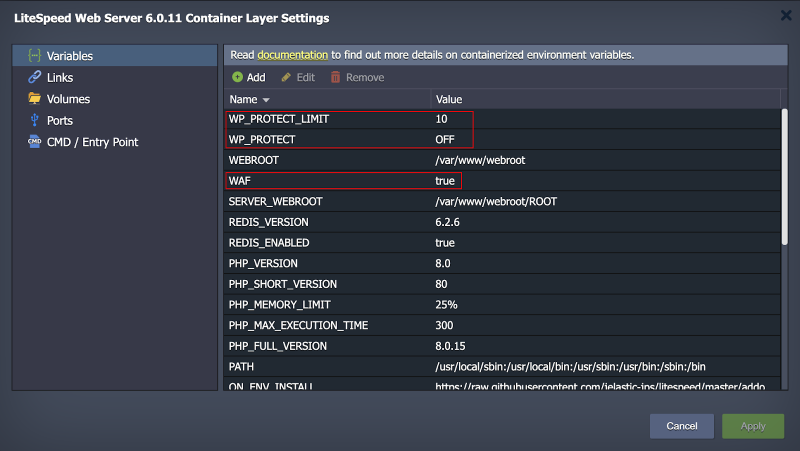Click the CMD / Entry Point icon
Viewport: 800px width, 451px height.
pyautogui.click(x=34, y=142)
